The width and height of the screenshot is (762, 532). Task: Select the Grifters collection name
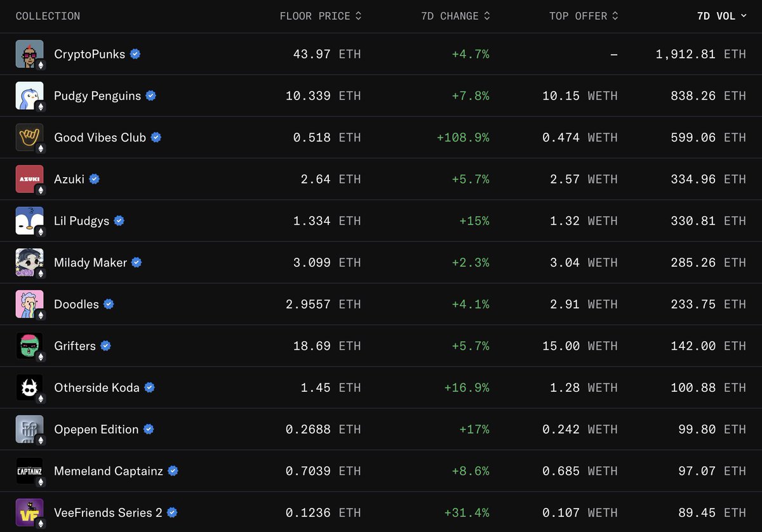75,346
